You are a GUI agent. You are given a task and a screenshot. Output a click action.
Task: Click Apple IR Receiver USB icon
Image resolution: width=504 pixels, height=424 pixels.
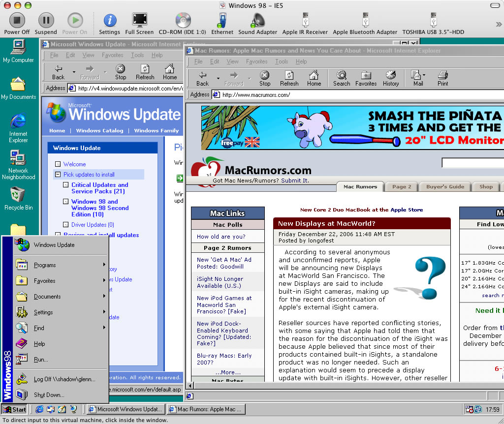(x=305, y=24)
